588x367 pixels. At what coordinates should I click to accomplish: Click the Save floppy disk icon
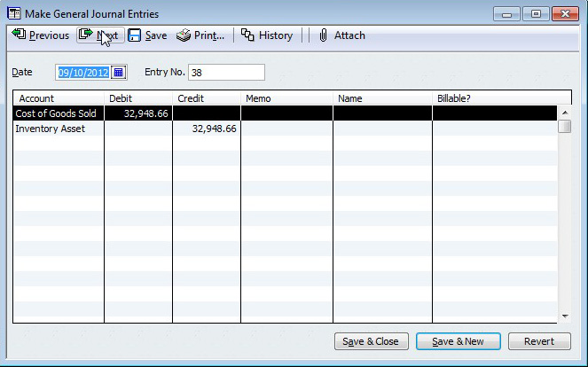pyautogui.click(x=135, y=35)
